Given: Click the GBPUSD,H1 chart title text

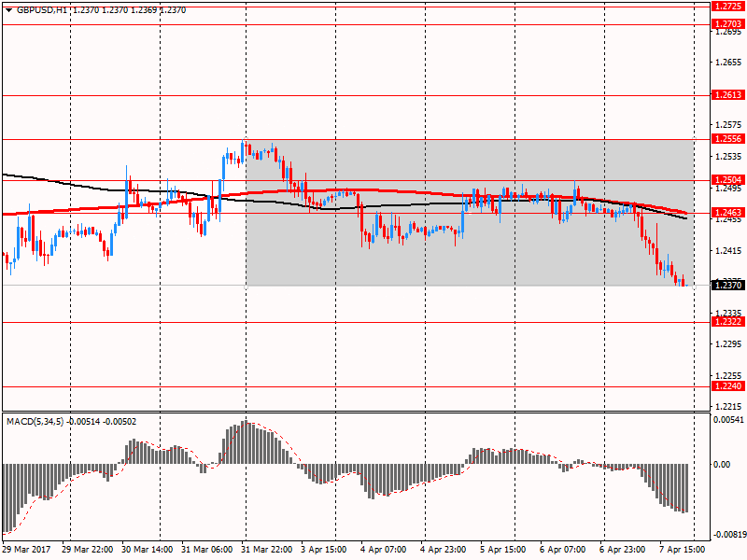Looking at the screenshot, I should pos(42,10).
